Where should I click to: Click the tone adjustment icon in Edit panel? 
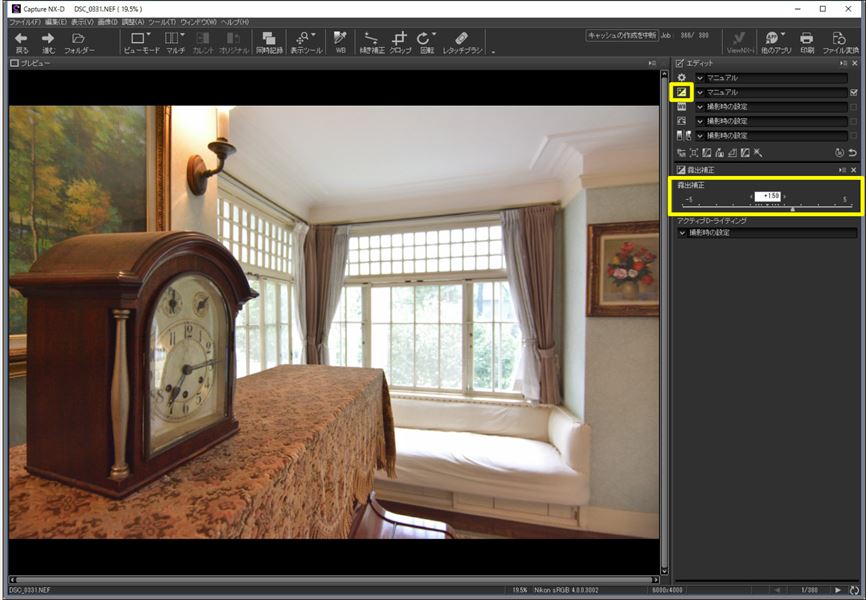pos(683,135)
